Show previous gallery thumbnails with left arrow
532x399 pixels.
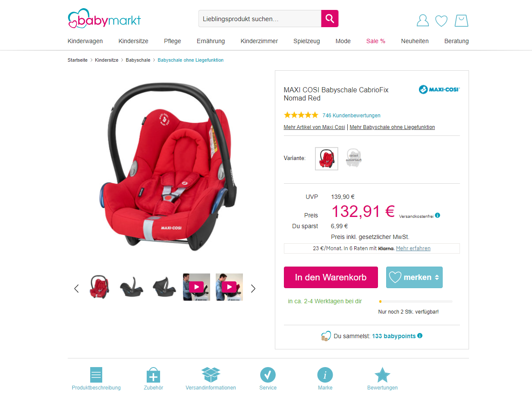[x=76, y=289]
